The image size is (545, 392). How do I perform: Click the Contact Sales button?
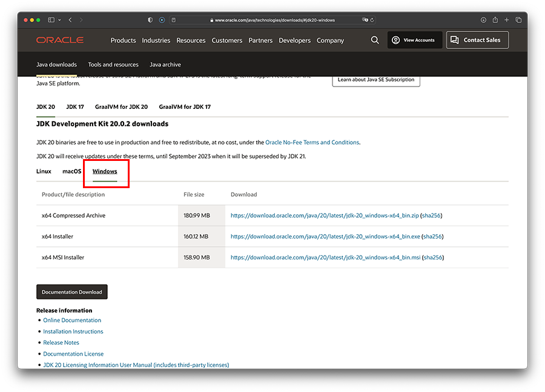tap(477, 40)
